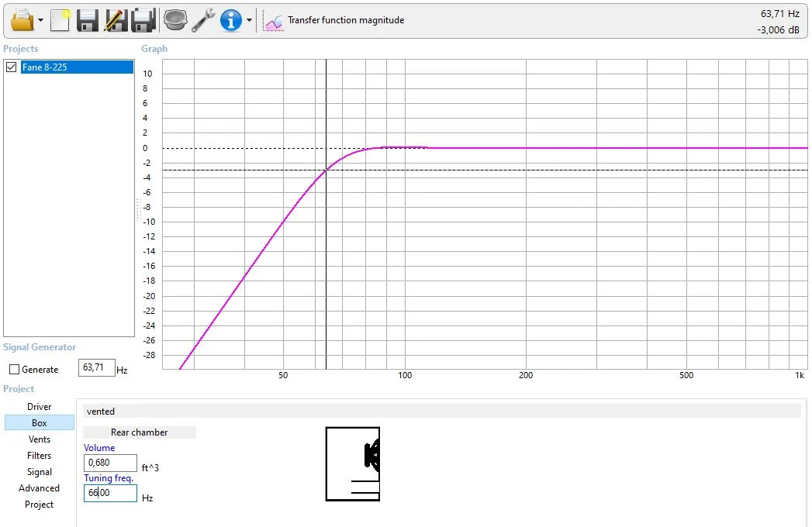Select the Volume value field
812x527 pixels.
(109, 463)
